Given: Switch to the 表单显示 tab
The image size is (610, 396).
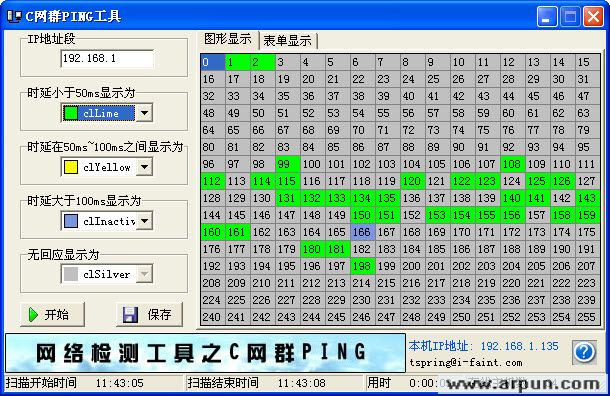Looking at the screenshot, I should click(x=287, y=40).
